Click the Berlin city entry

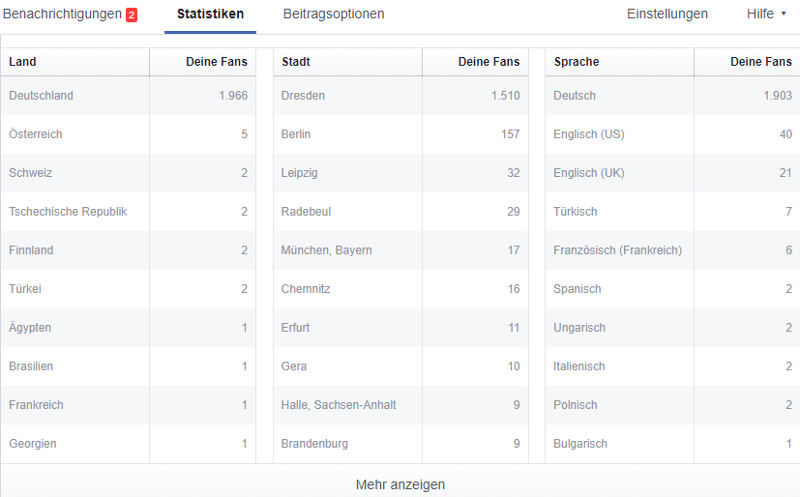pos(297,134)
